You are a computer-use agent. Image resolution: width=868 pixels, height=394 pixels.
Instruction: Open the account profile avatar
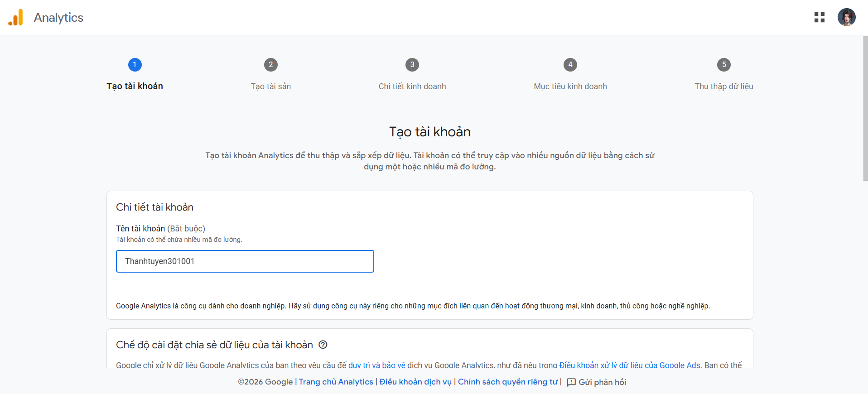tap(846, 18)
